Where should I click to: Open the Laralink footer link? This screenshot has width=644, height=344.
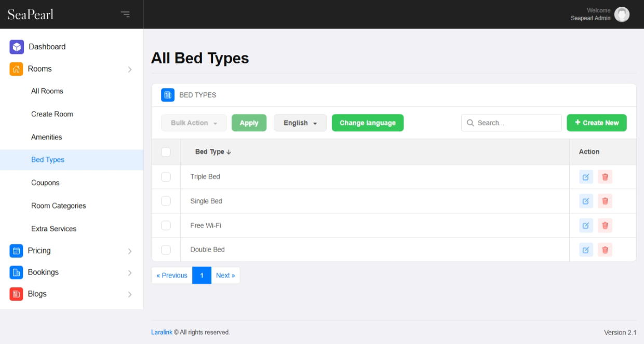[162, 332]
